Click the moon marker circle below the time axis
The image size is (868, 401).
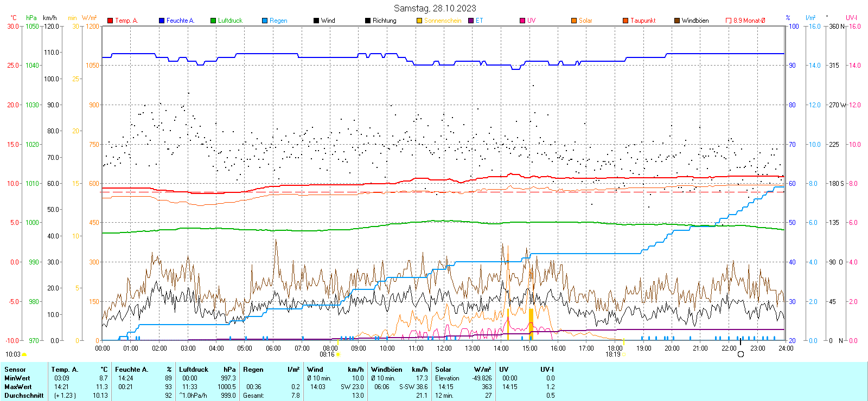tap(741, 354)
